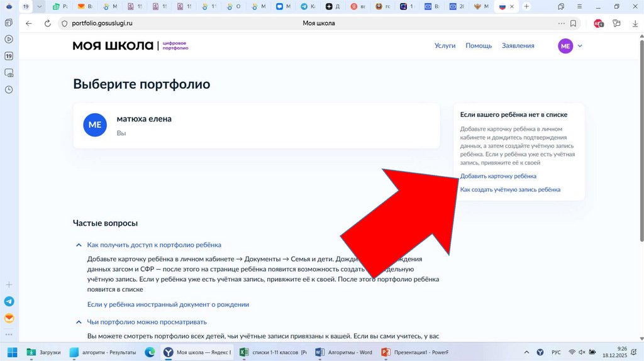Viewport: 644px width, 361px height.
Task: Open the three-dots page actions menu
Action: 562,23
